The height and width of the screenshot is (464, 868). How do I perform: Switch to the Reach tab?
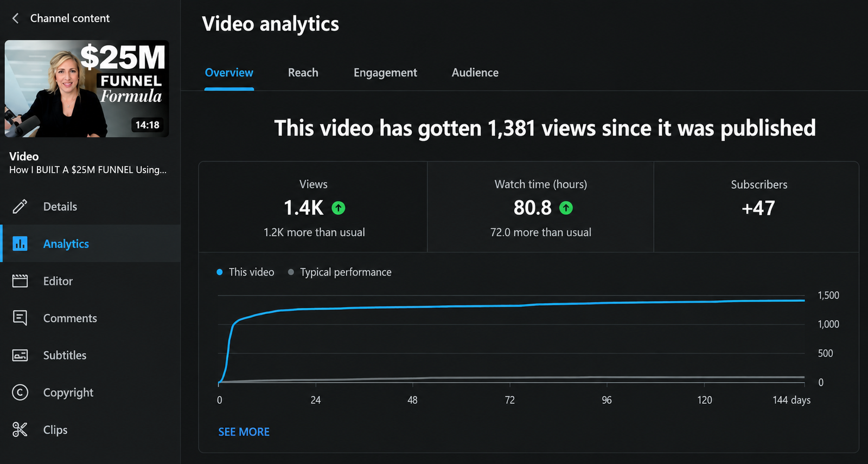click(x=303, y=73)
